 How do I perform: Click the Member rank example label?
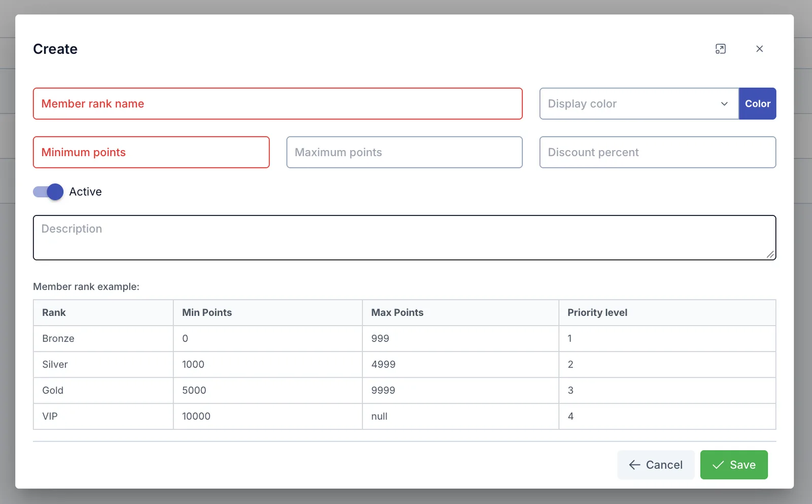click(86, 286)
